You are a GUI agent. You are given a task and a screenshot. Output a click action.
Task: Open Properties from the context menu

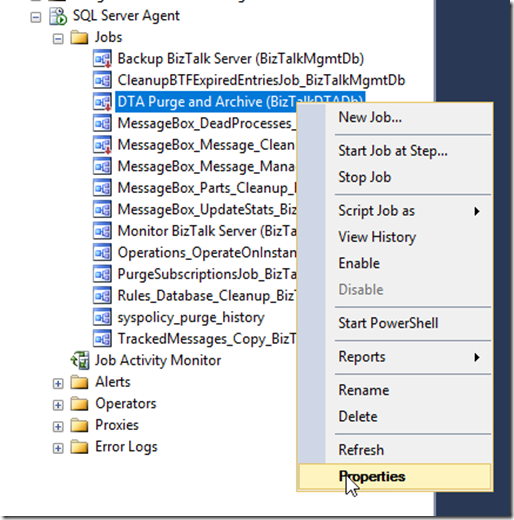(x=395, y=477)
